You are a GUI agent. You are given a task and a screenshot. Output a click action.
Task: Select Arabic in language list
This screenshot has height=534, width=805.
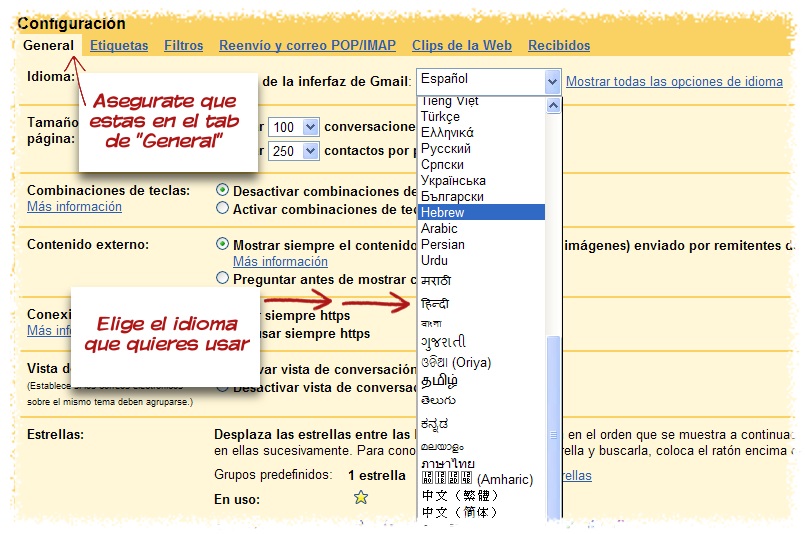point(482,228)
